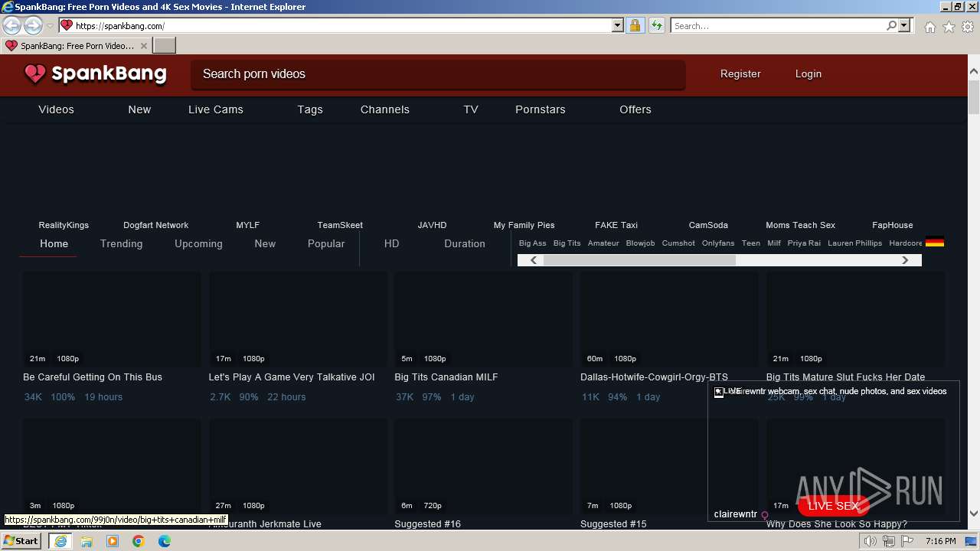Screen dimensions: 980x551
Task: Click the Login link
Action: pyautogui.click(x=808, y=74)
